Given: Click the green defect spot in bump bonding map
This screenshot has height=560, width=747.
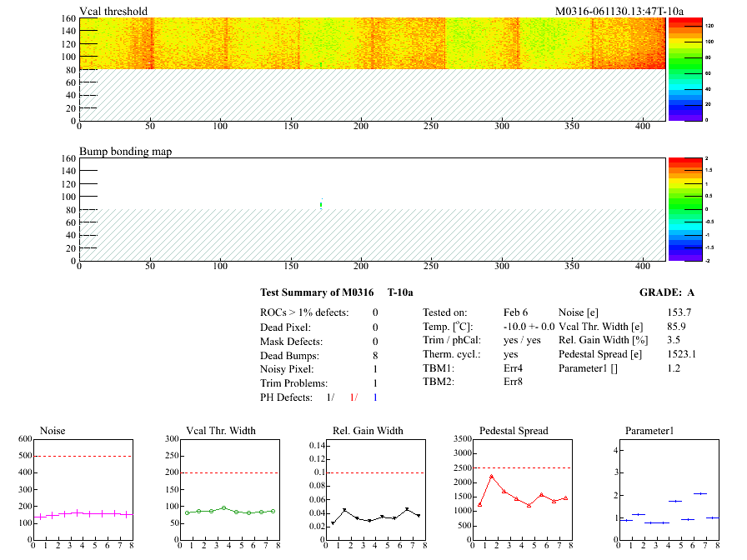Looking at the screenshot, I should [321, 204].
